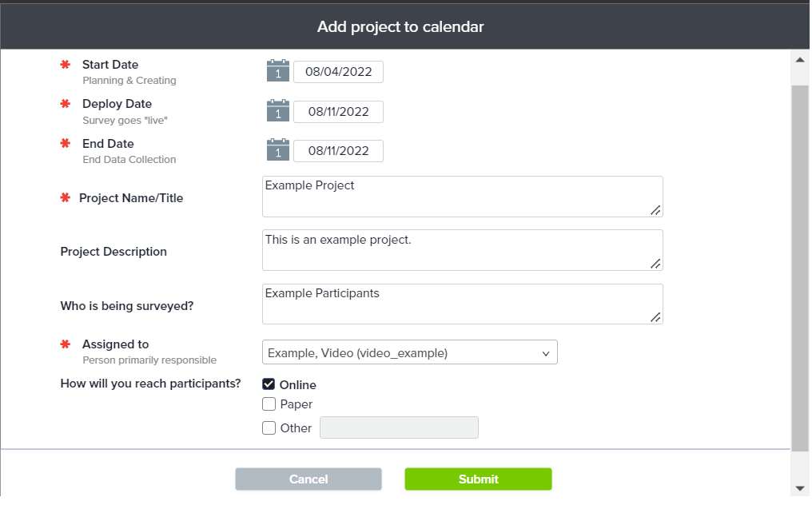Expand the Assigned to dropdown

(x=409, y=352)
